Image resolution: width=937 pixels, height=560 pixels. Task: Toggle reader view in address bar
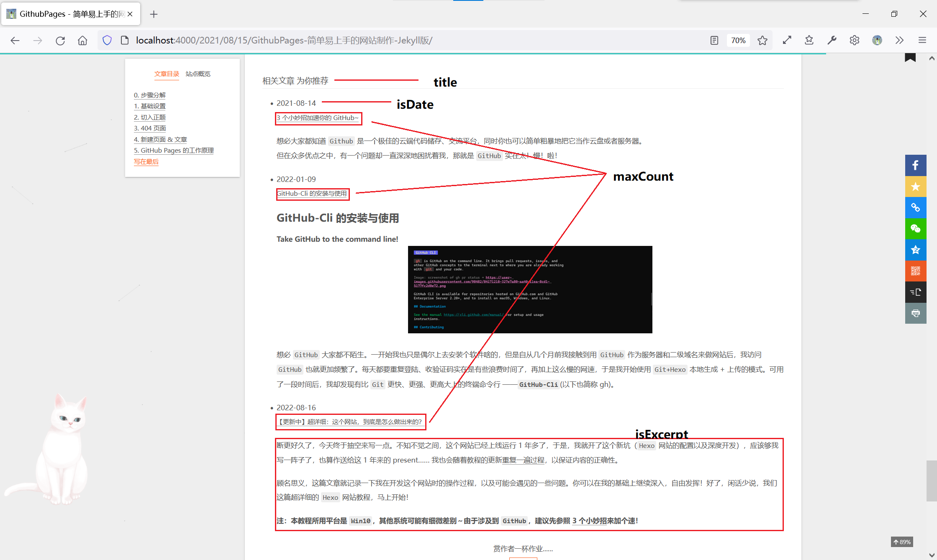pos(714,40)
